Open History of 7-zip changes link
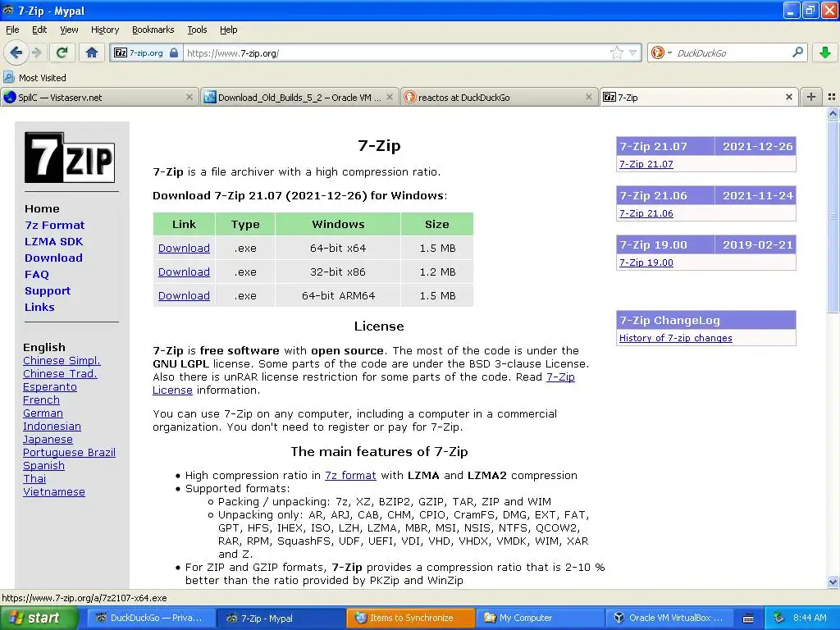Screen dimensions: 840x630 tap(676, 338)
